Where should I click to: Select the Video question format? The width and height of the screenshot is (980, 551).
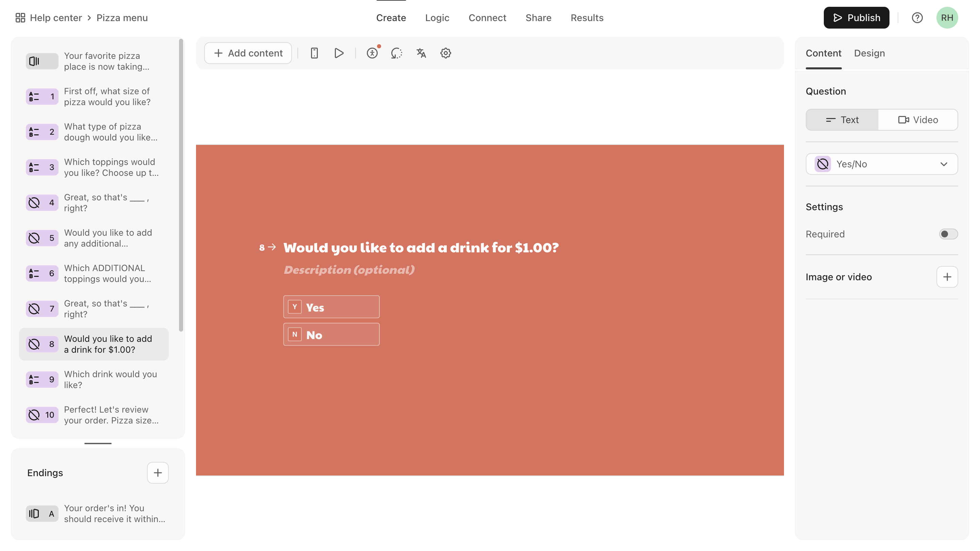[918, 119]
